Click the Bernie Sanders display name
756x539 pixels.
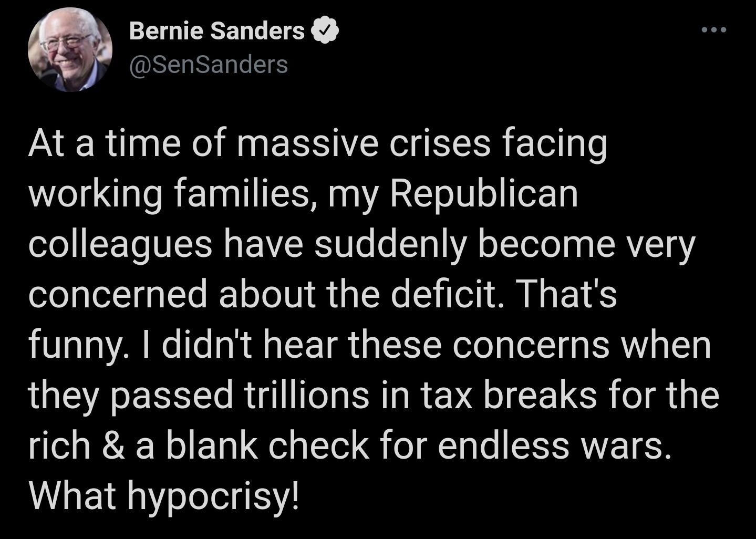(x=215, y=30)
